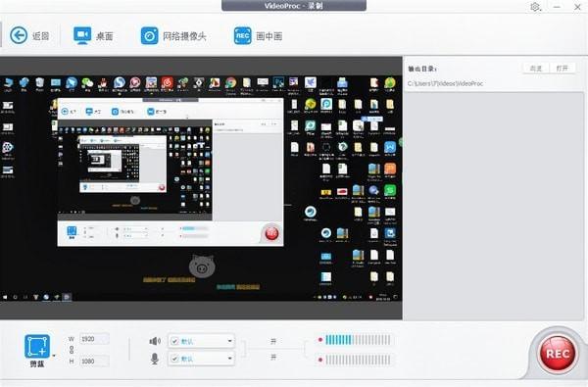Image resolution: width=588 pixels, height=387 pixels.
Task: Click Chrome icon in the desktop preview
Action: coord(230,85)
